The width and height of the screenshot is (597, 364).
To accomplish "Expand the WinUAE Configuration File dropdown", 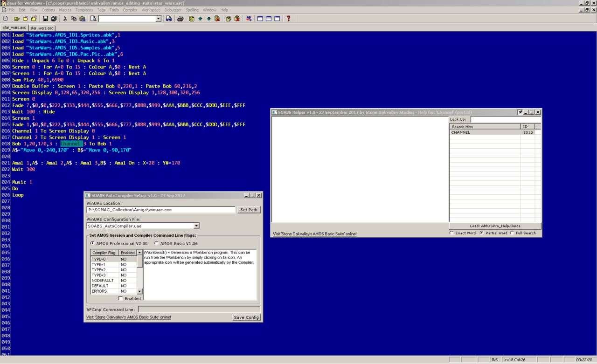I will click(x=196, y=226).
